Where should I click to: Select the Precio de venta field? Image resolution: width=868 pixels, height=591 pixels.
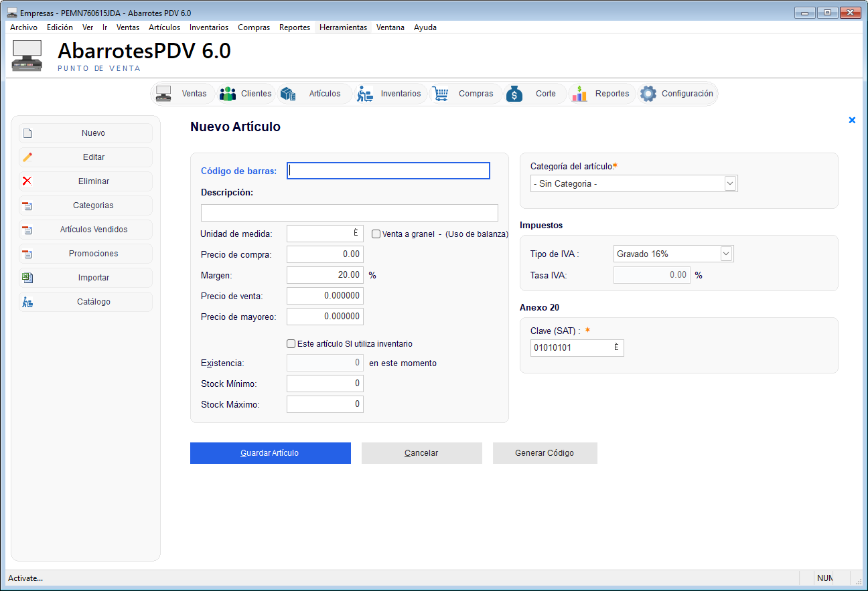pyautogui.click(x=325, y=296)
